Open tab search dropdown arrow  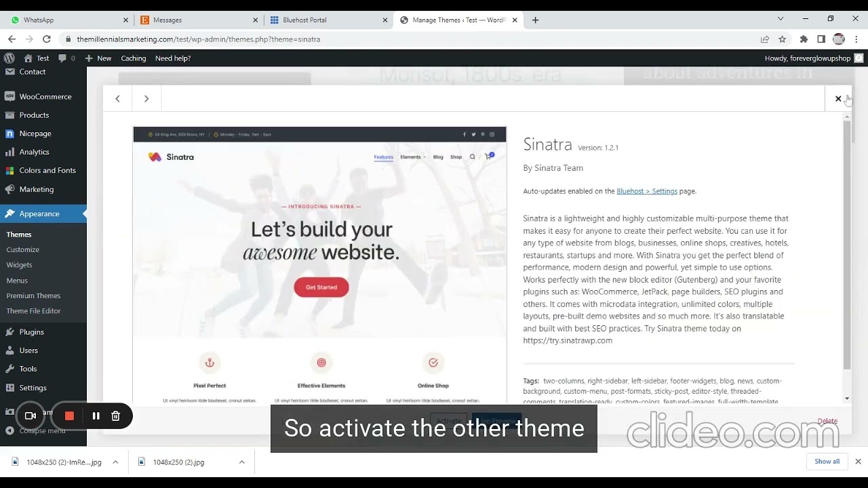(781, 19)
